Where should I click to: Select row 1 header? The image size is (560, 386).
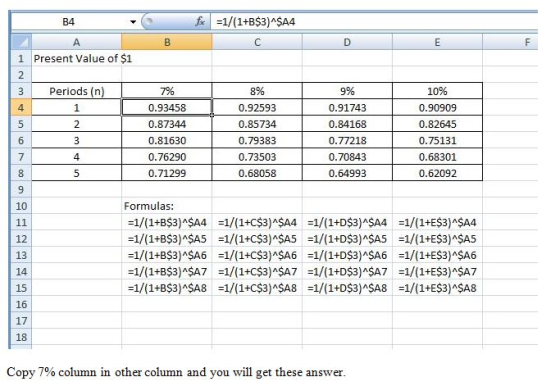click(x=21, y=58)
